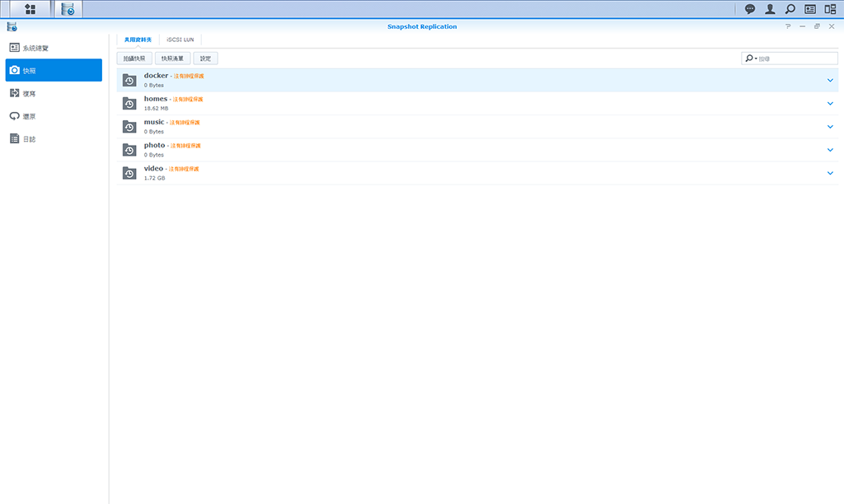The width and height of the screenshot is (844, 504).
Task: Expand the docker row chevron
Action: [x=830, y=80]
